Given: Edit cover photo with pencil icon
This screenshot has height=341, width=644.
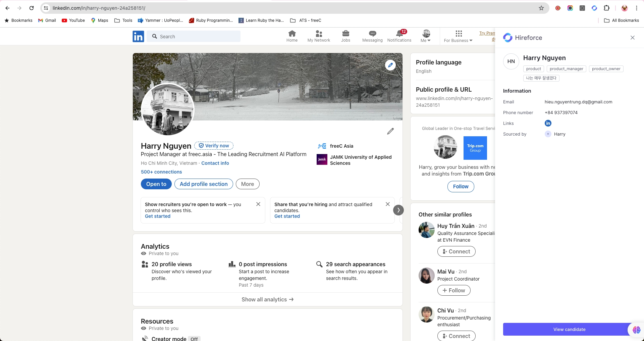Looking at the screenshot, I should click(390, 65).
